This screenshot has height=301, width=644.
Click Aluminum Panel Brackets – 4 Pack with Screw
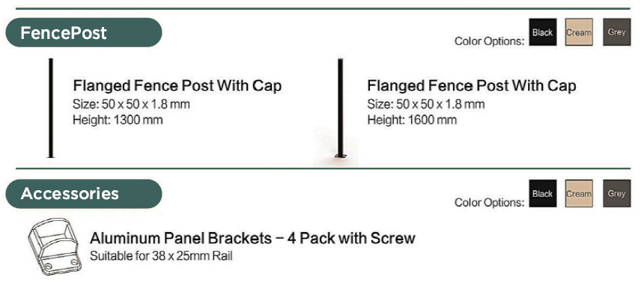(x=252, y=238)
